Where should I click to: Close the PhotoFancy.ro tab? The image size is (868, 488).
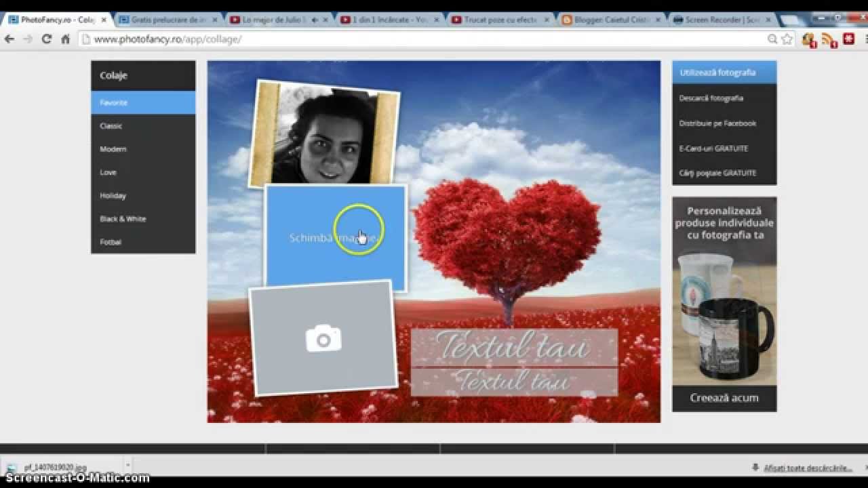104,20
